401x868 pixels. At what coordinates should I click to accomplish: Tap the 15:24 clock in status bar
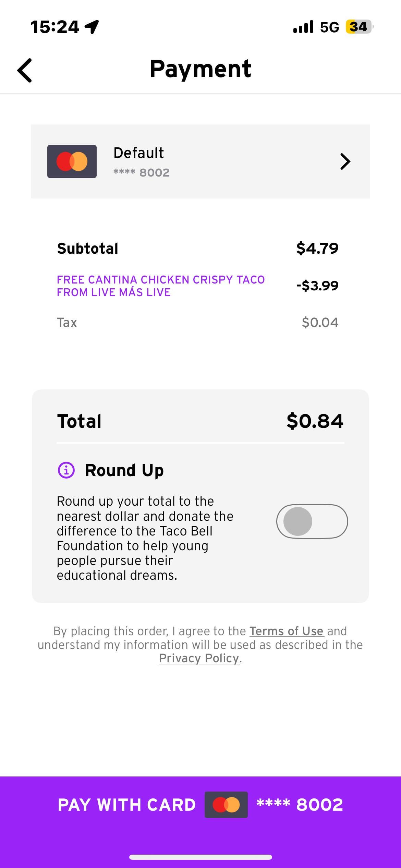55,27
